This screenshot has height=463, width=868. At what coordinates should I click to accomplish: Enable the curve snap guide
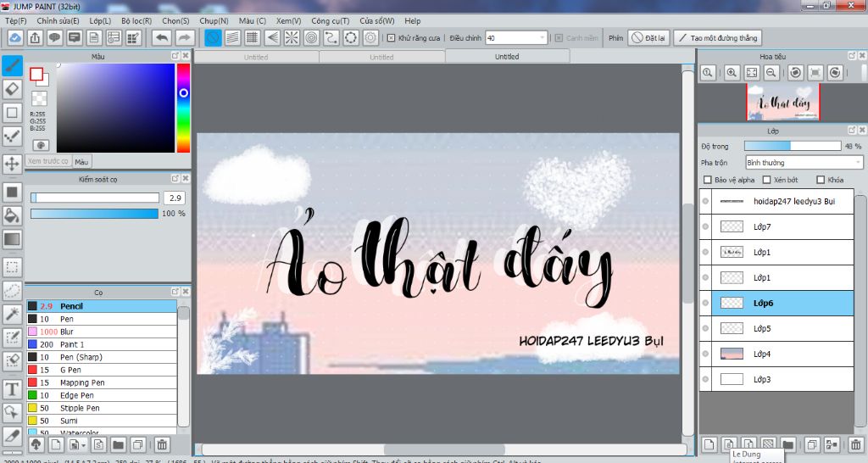pyautogui.click(x=331, y=37)
